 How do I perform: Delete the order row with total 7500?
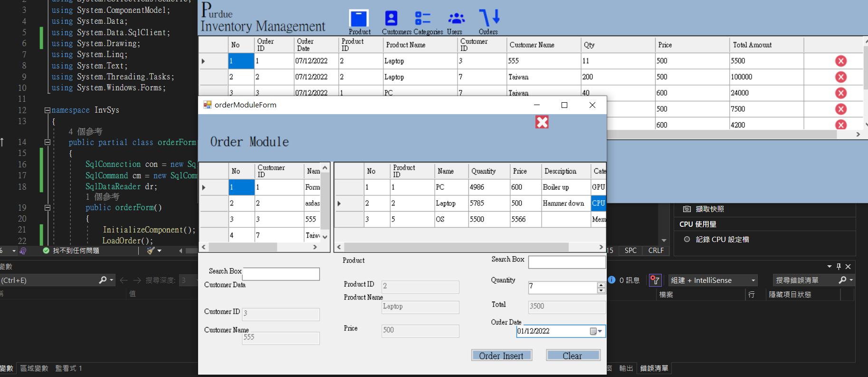point(841,109)
